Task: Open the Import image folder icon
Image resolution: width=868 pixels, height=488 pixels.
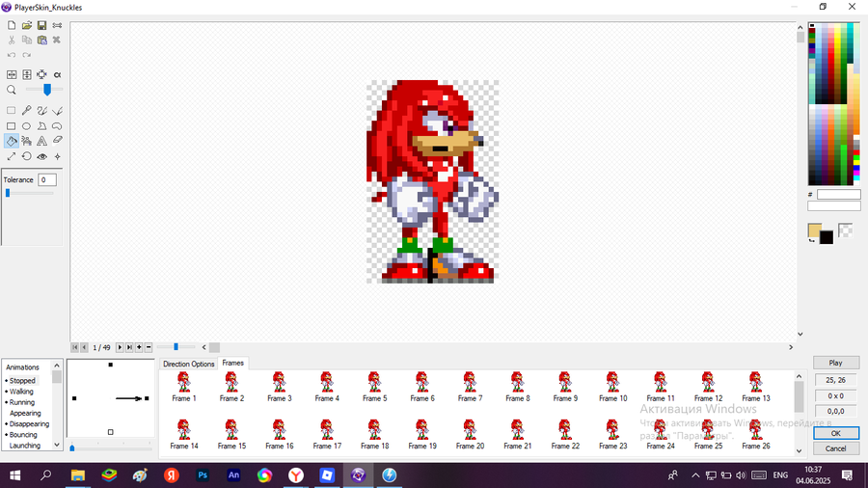Action: [x=27, y=25]
